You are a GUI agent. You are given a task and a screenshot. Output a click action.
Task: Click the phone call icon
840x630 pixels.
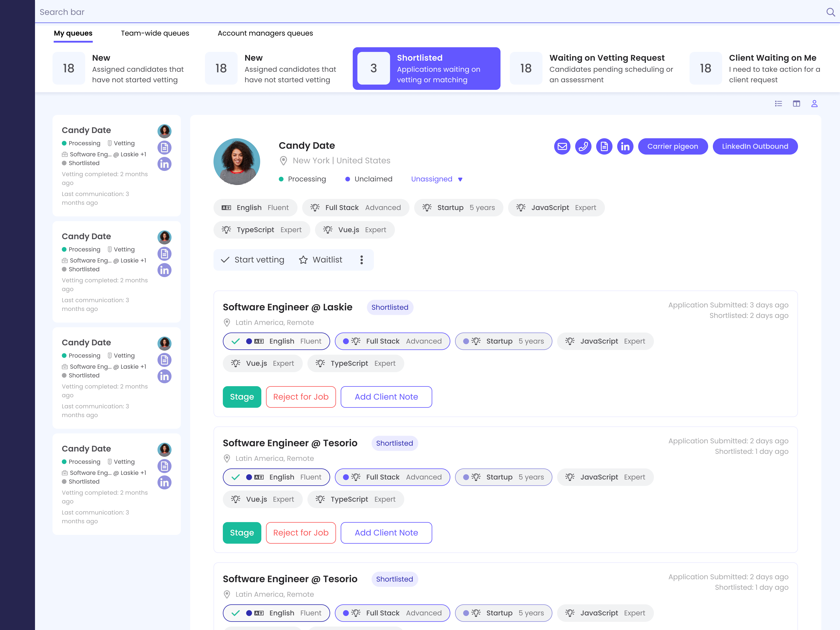point(583,147)
